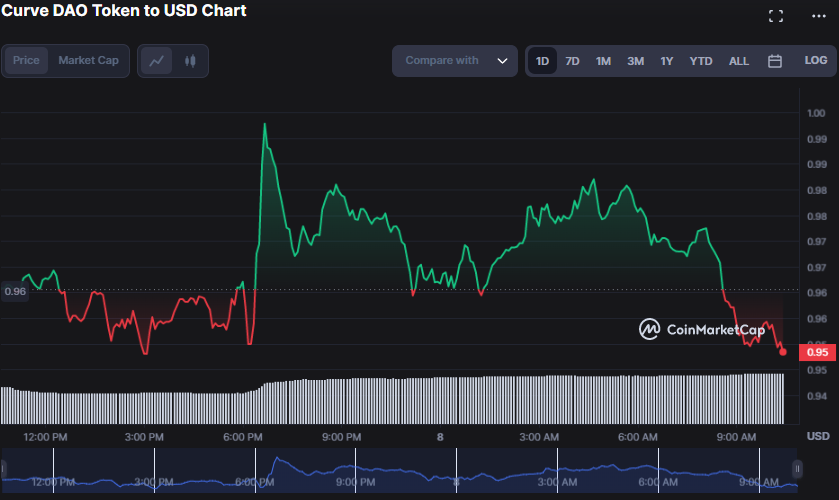Click the 9:00 PM time axis label
The height and width of the screenshot is (500, 839).
[x=341, y=437]
